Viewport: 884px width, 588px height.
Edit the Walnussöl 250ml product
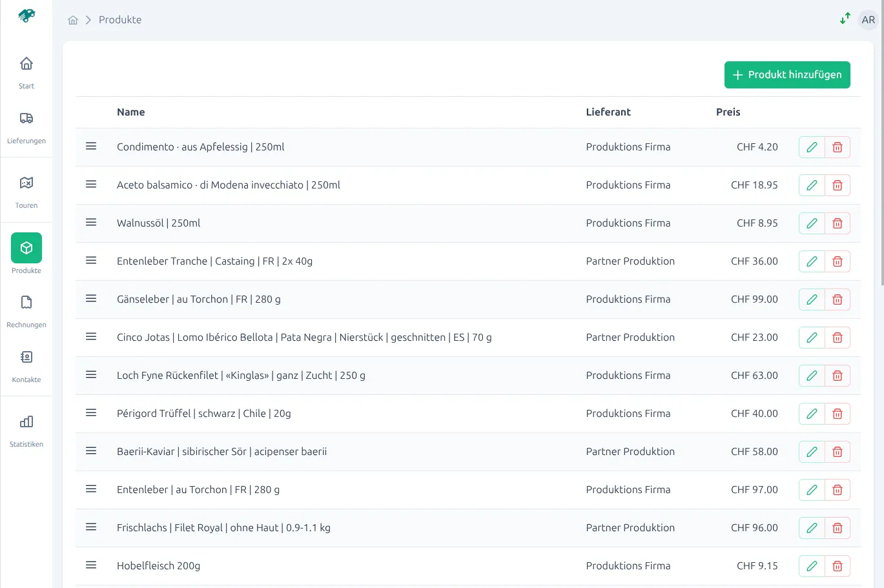tap(811, 223)
